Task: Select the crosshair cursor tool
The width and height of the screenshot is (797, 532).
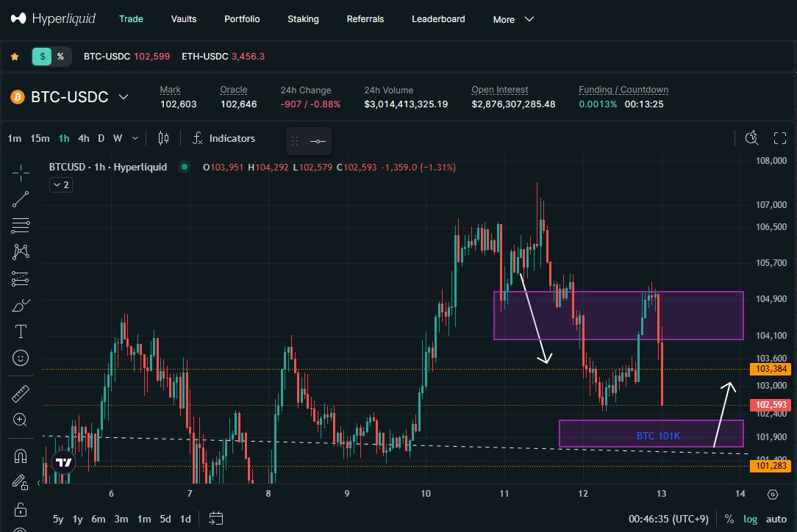Action: click(21, 173)
